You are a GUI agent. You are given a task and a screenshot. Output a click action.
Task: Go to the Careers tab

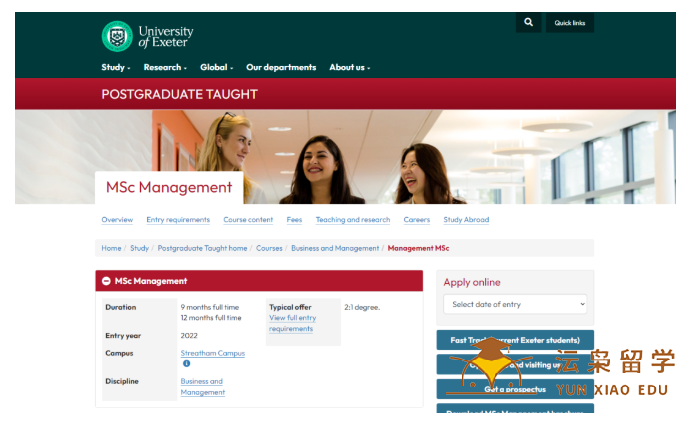[416, 219]
